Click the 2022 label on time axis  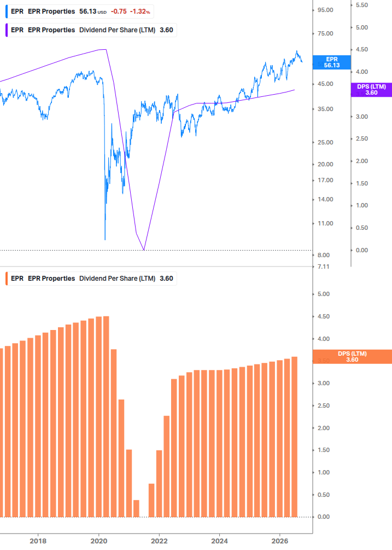[x=159, y=541]
